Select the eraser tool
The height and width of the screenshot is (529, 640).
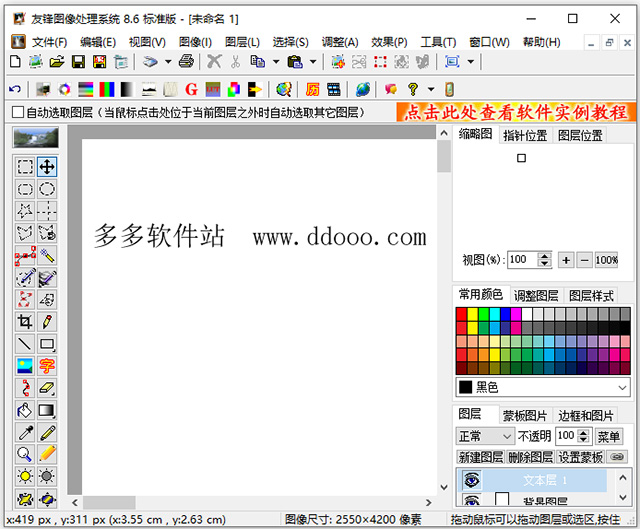47,388
